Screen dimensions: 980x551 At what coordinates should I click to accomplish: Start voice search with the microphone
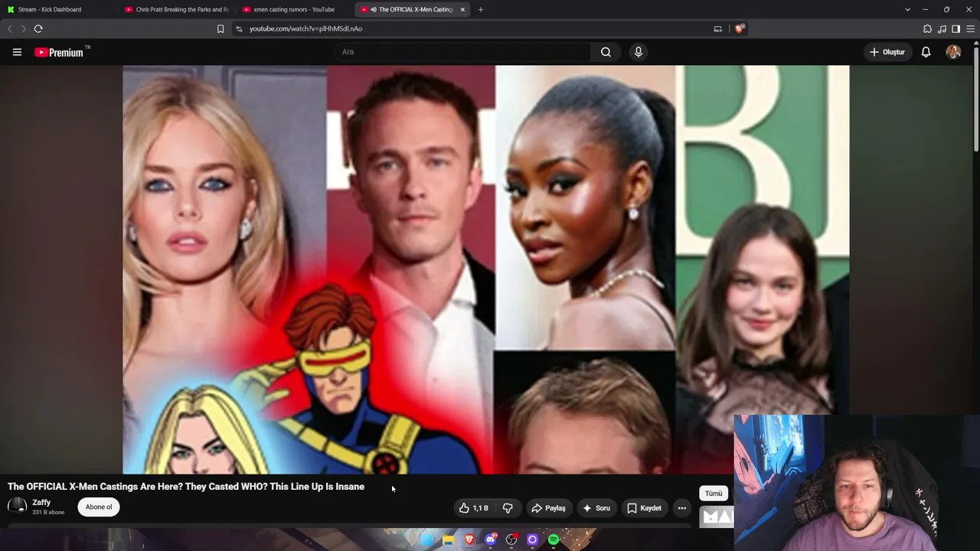(x=639, y=52)
